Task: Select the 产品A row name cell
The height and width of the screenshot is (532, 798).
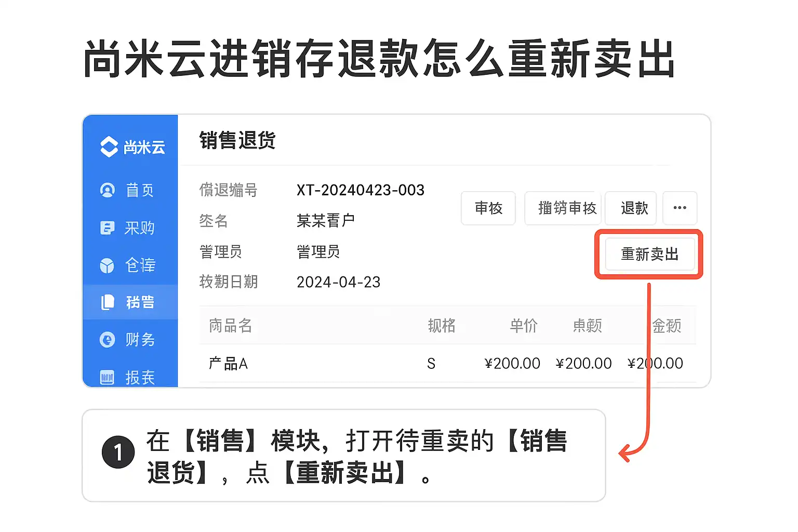Action: pyautogui.click(x=228, y=364)
